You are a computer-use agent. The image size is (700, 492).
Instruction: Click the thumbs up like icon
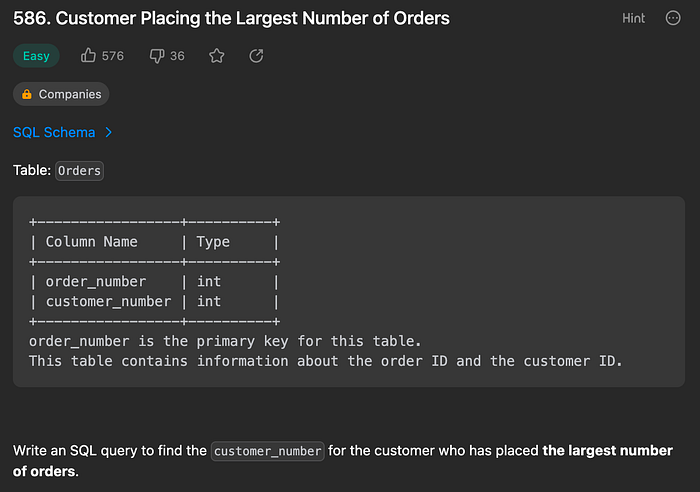click(x=86, y=56)
